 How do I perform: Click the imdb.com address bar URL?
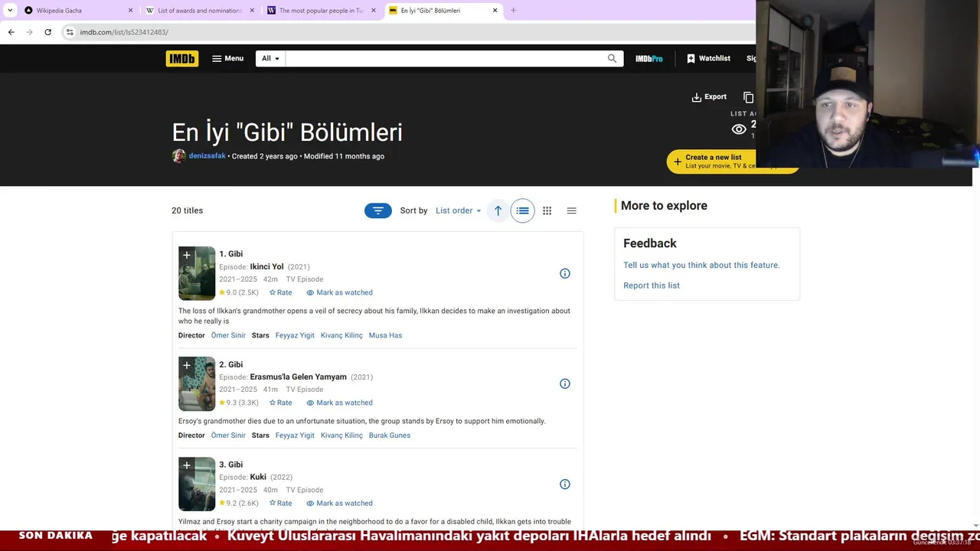[x=124, y=32]
